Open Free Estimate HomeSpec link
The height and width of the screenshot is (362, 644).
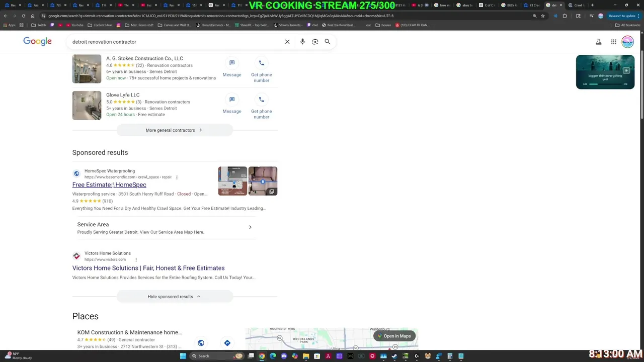pyautogui.click(x=109, y=185)
